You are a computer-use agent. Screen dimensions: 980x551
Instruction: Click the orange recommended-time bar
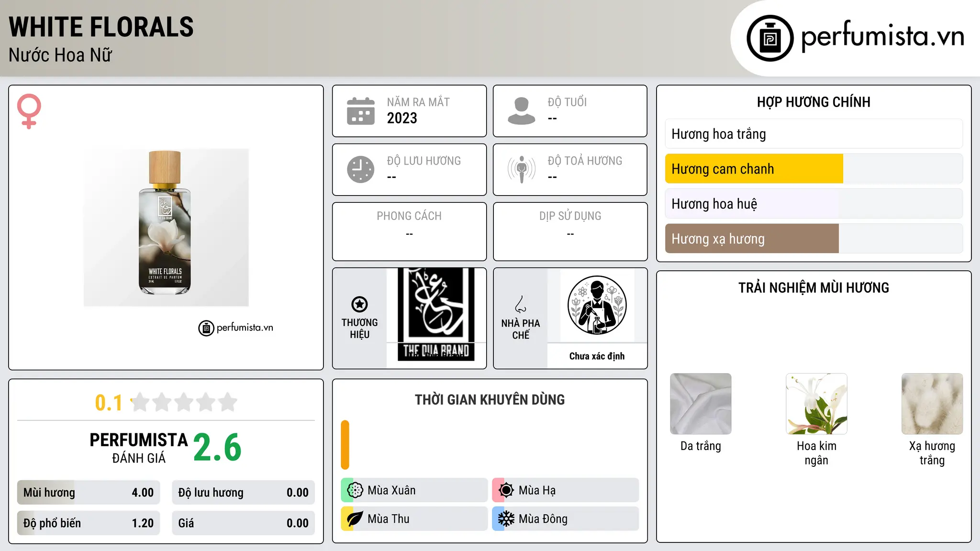pos(345,445)
